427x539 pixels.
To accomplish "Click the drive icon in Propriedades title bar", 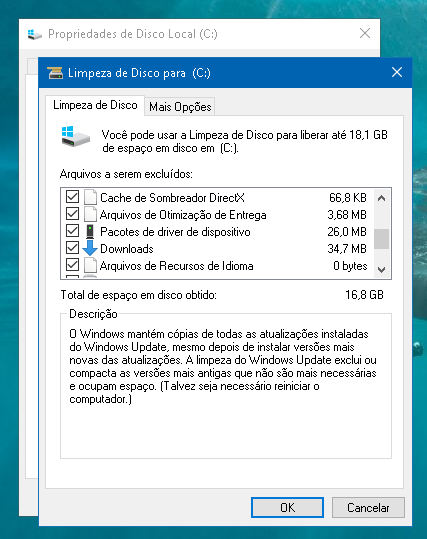I will (x=35, y=34).
